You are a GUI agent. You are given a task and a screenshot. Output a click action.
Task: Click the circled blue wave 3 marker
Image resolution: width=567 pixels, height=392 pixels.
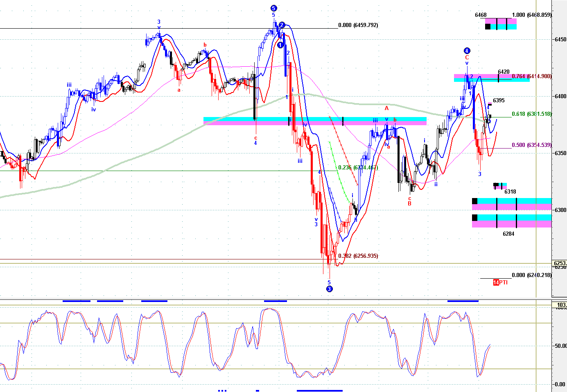(329, 289)
